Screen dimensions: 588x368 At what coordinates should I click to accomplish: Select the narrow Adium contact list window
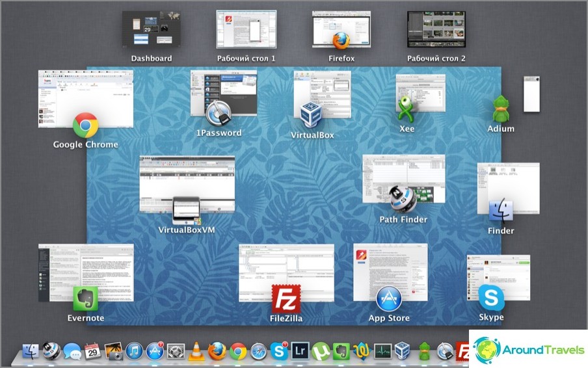point(532,94)
